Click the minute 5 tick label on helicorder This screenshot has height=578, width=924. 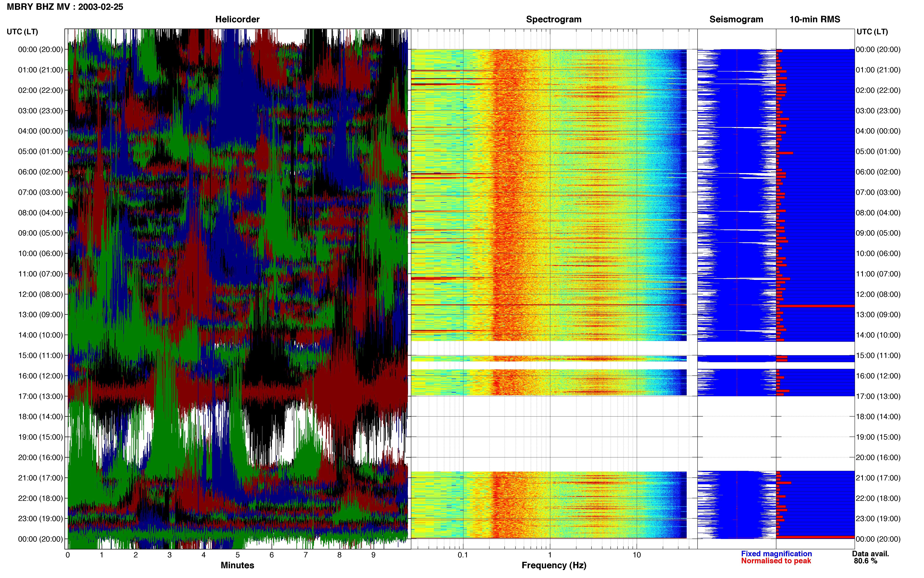pyautogui.click(x=238, y=555)
